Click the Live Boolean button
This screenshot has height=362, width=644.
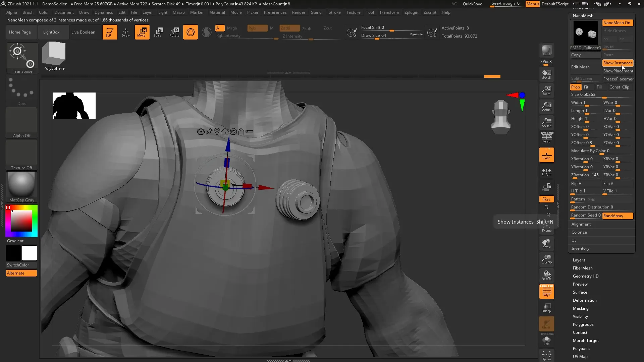(x=83, y=32)
